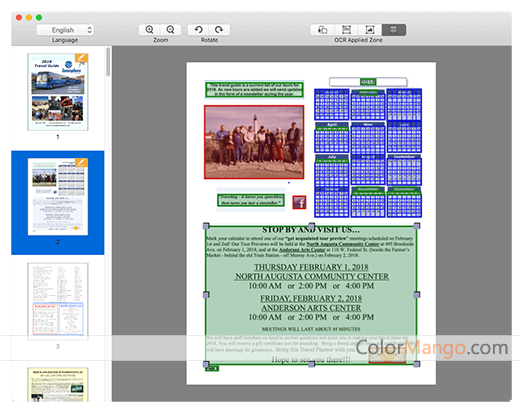This screenshot has height=412, width=520.
Task: Grab the bottom-middle handle of selected zone
Action: pos(312,364)
